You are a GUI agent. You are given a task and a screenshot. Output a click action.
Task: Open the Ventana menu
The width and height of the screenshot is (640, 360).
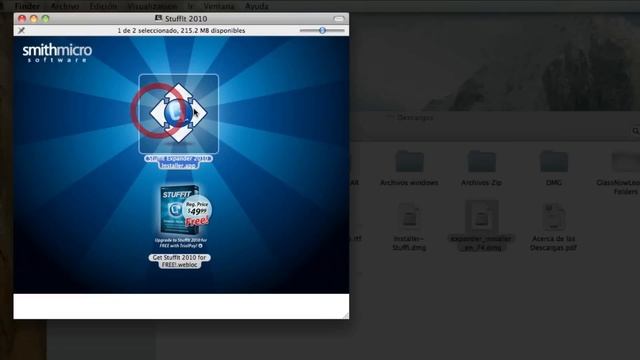point(219,6)
